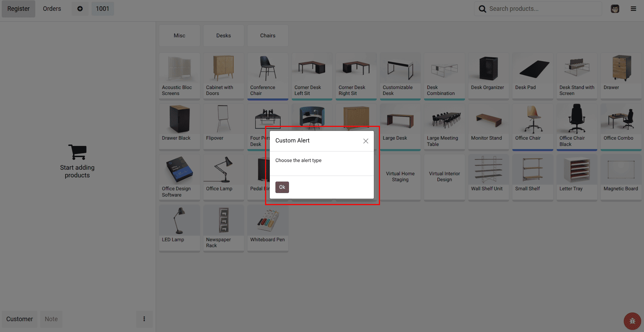644x332 pixels.
Task: Add the Office Chair Black product
Action: [x=577, y=127]
